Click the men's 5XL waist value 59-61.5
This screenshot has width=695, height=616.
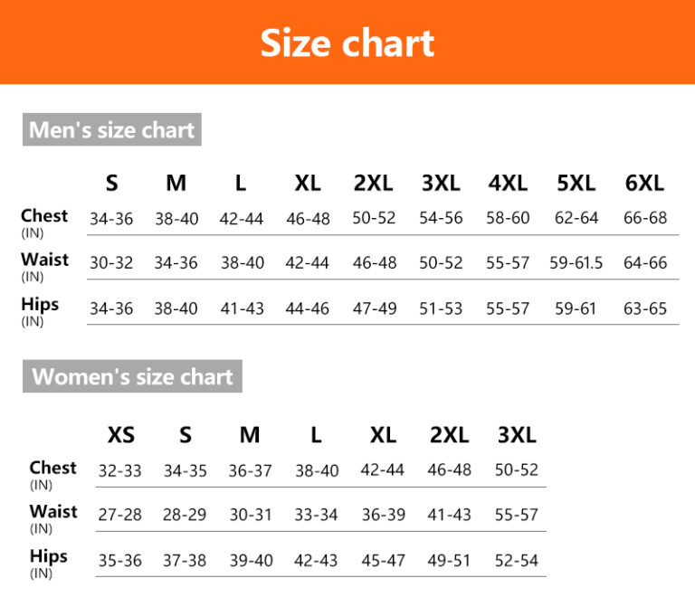576,263
